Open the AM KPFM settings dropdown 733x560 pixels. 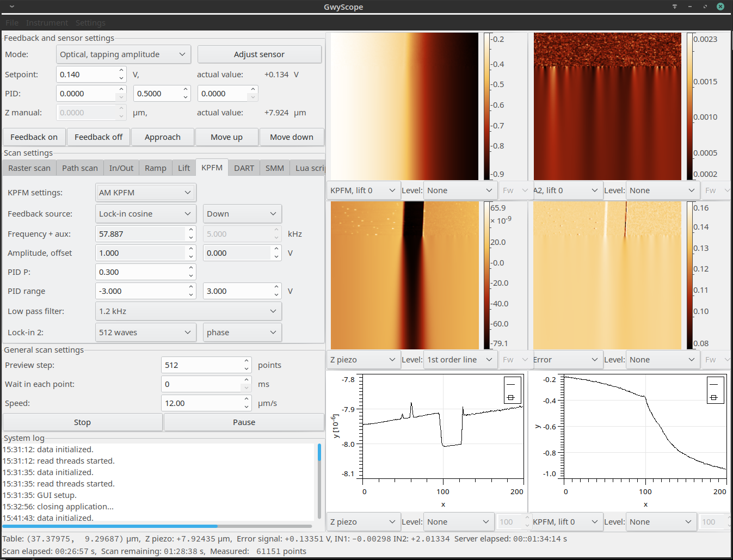click(145, 193)
